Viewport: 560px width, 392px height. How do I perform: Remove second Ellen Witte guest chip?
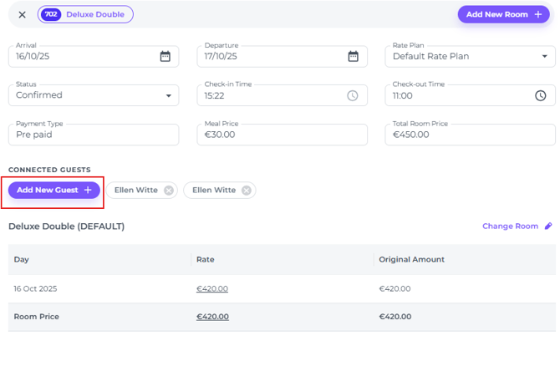pos(247,191)
